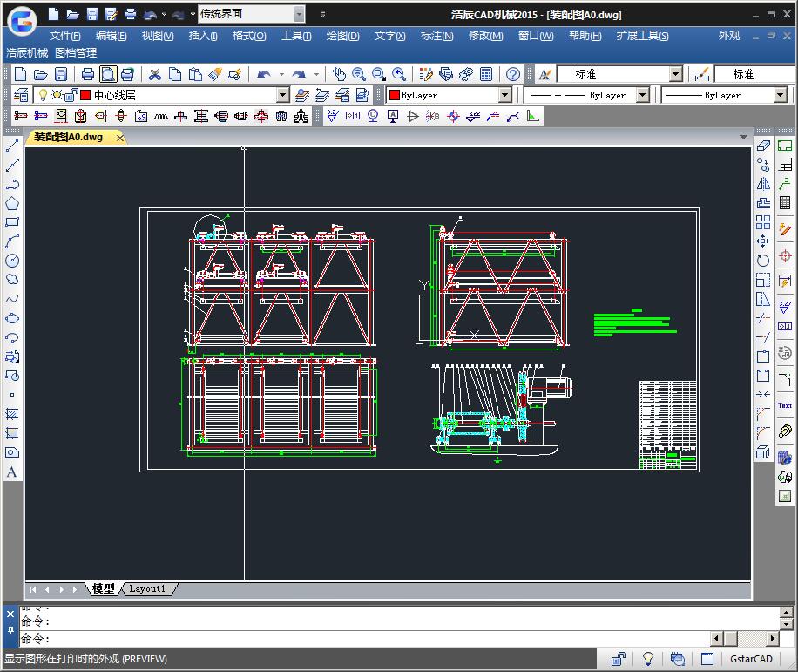Click the red layer color swatch

[85, 95]
